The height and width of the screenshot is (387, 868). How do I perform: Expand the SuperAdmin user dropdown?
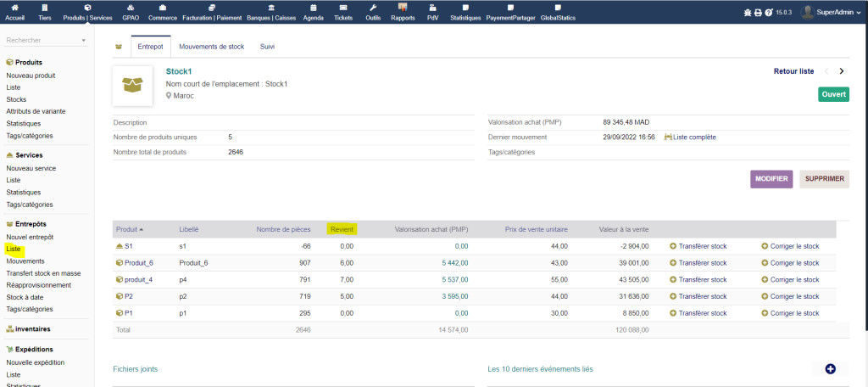click(x=833, y=12)
